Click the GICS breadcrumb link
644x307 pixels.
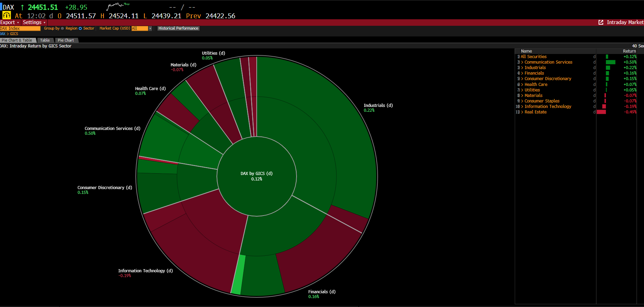coord(14,34)
